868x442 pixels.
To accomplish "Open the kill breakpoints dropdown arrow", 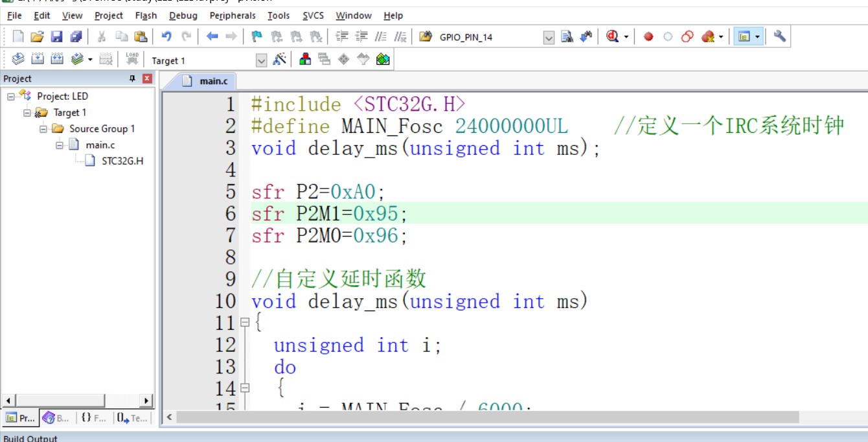I will 721,37.
